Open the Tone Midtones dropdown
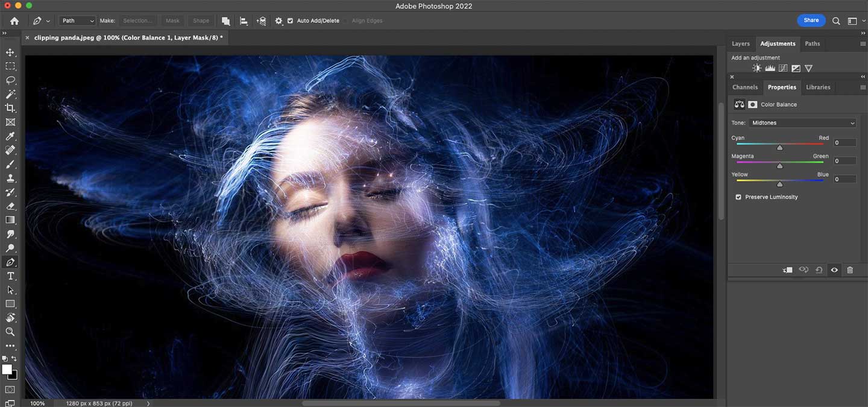 point(803,123)
